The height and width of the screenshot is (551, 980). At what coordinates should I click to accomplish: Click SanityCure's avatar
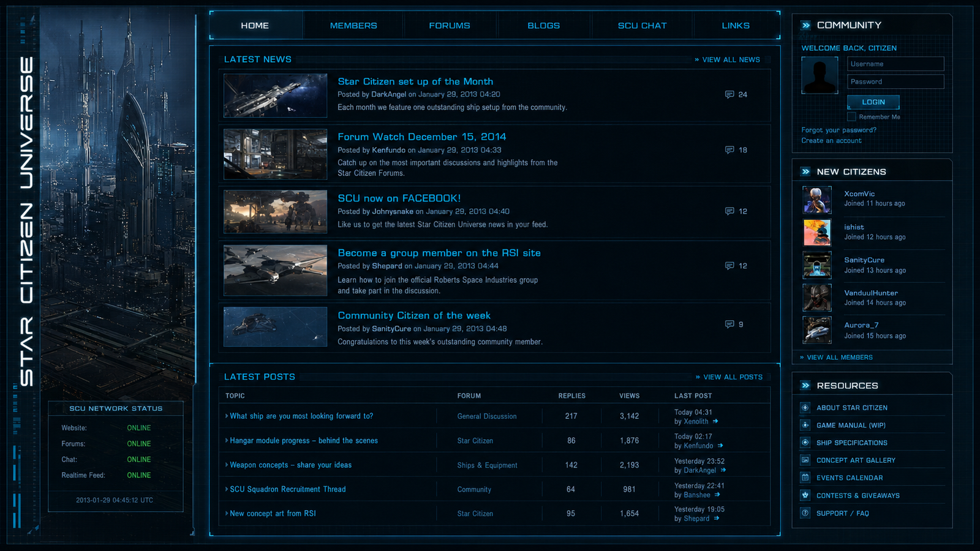(x=817, y=265)
